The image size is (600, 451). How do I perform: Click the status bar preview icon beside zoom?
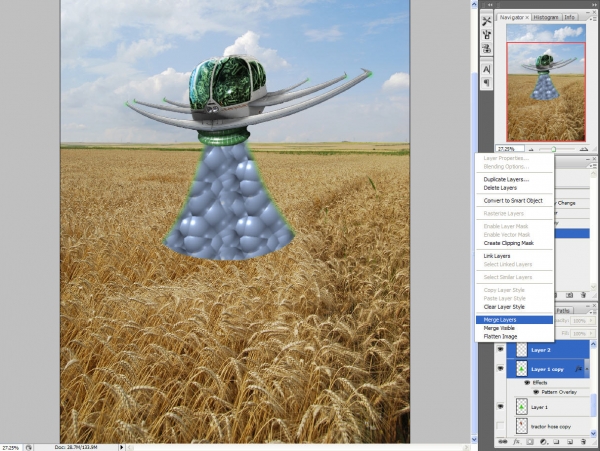pos(29,447)
